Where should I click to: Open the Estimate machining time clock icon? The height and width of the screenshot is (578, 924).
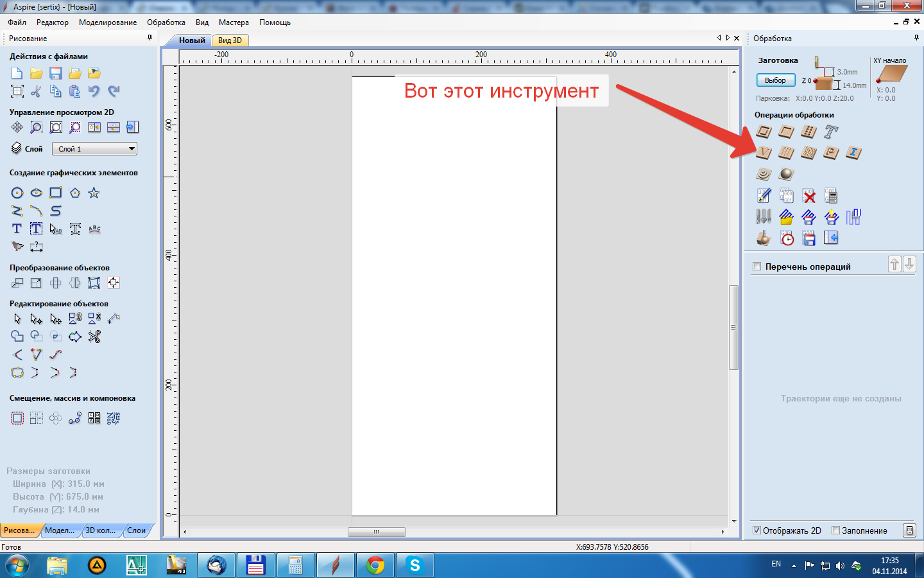click(x=787, y=238)
